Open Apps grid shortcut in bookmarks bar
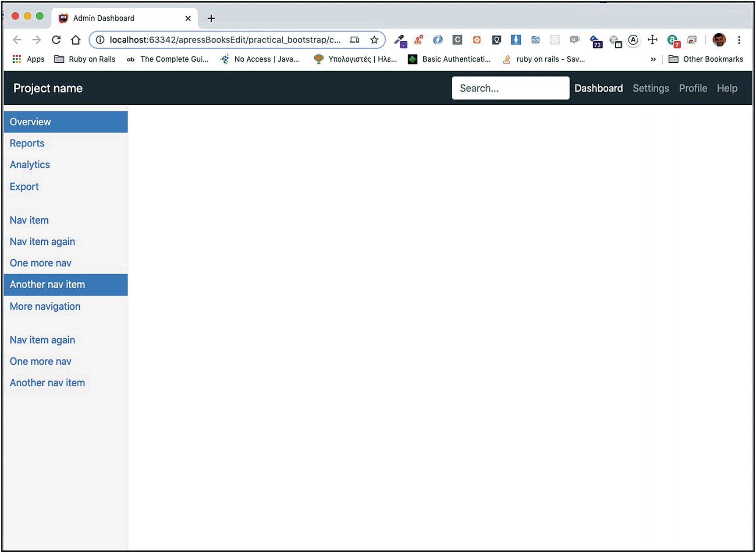 click(x=28, y=59)
